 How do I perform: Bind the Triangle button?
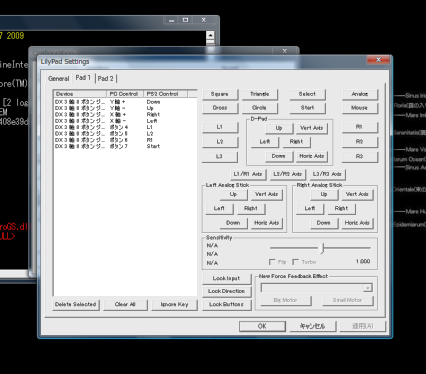tap(260, 94)
